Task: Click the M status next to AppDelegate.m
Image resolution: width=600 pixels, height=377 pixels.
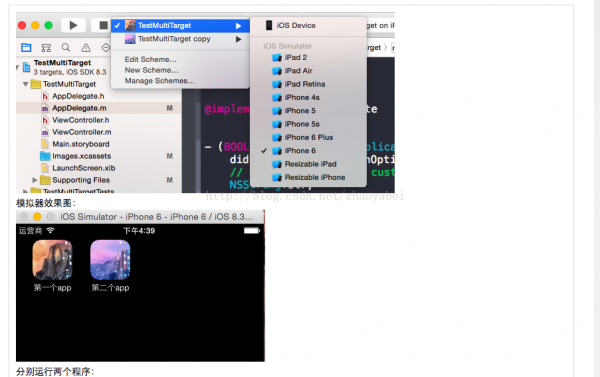Action: [170, 108]
